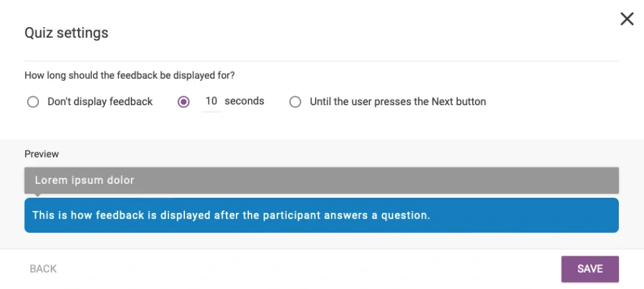Click the seconds number input showing 10
Image resolution: width=644 pixels, height=289 pixels.
tap(211, 101)
